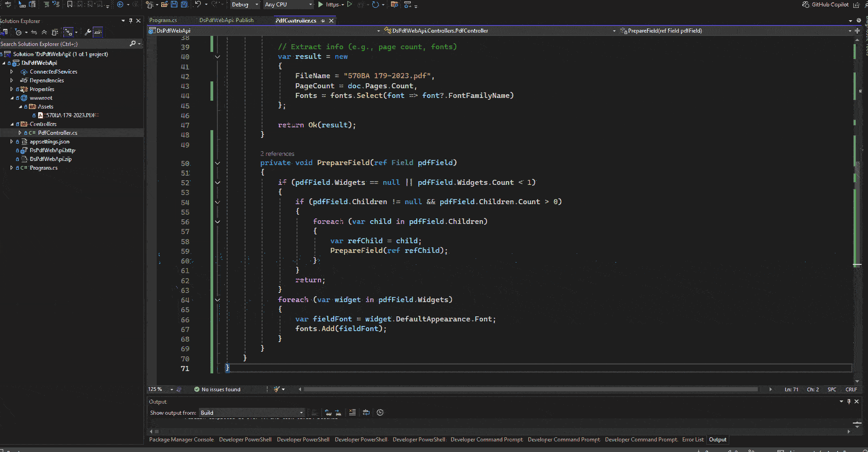Clear all output in Output panel
Screen dimensions: 868x452
pyautogui.click(x=352, y=412)
